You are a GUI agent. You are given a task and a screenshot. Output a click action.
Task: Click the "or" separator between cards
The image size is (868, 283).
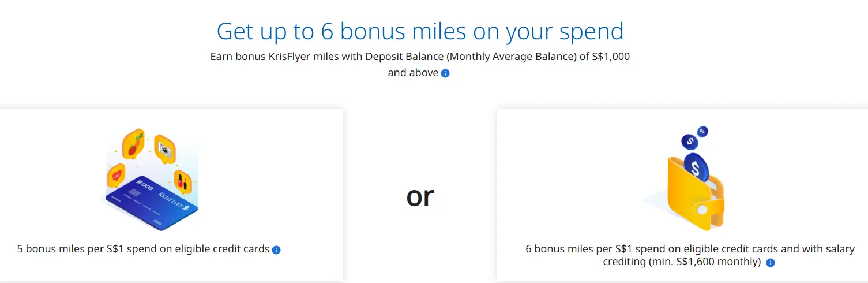point(420,196)
